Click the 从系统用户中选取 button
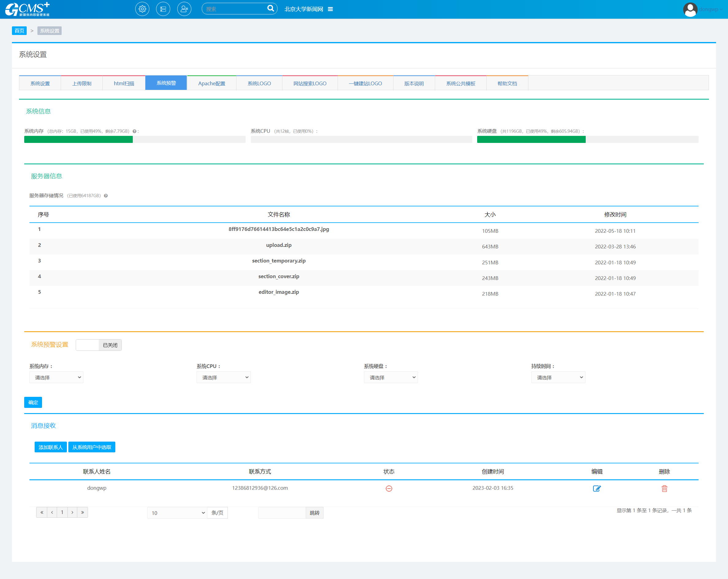 coord(92,447)
